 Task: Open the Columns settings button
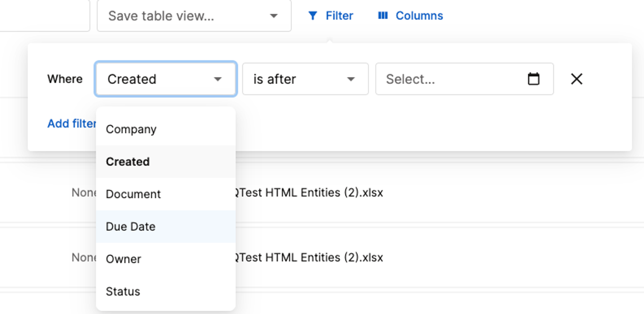[x=410, y=15]
